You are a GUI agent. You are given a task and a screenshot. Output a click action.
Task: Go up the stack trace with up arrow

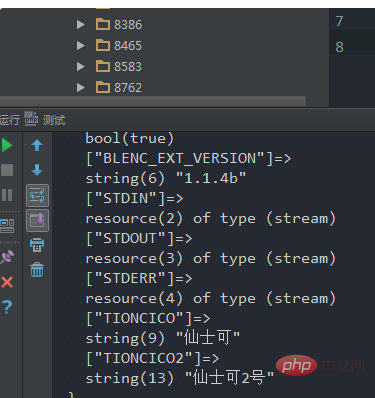(37, 145)
